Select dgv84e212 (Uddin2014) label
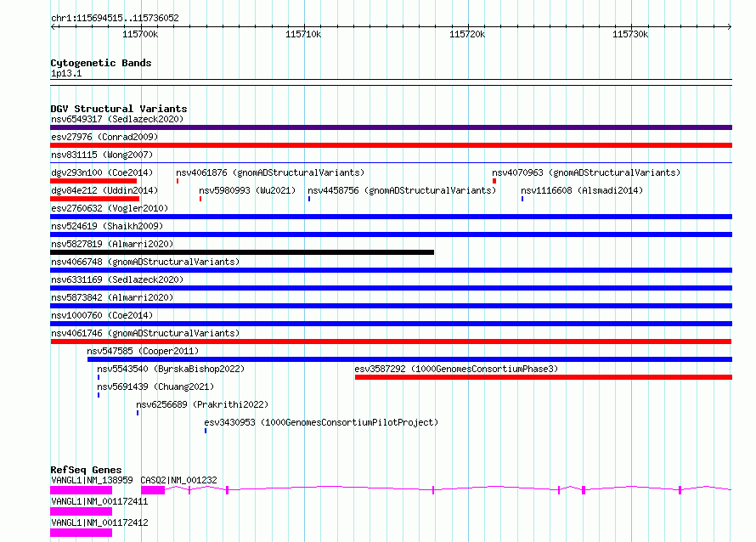Image resolution: width=756 pixels, height=542 pixels. coord(104,190)
